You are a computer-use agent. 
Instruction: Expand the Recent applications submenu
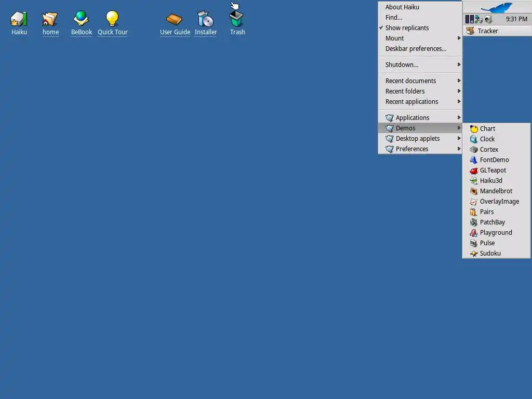pos(420,102)
